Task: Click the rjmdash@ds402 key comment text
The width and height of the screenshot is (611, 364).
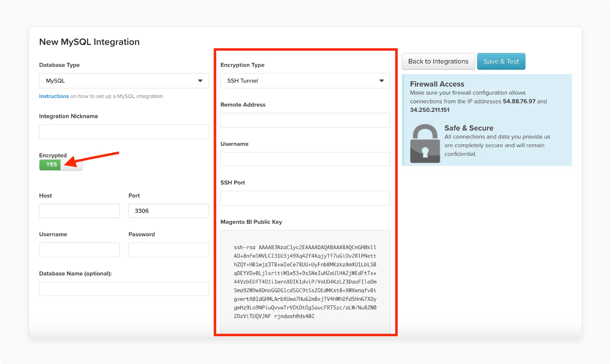Action: coord(294,316)
